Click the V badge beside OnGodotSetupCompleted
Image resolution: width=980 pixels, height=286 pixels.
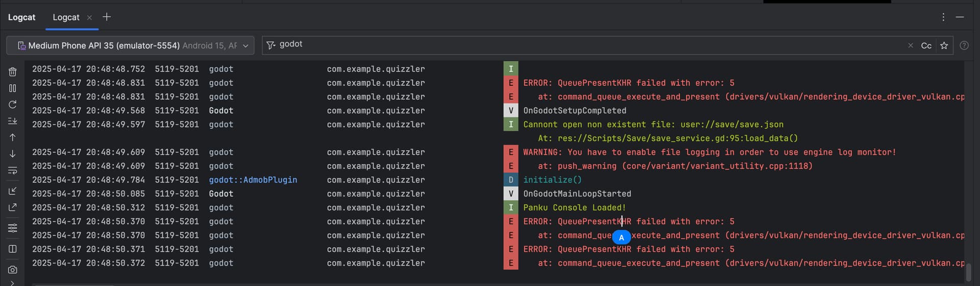511,110
